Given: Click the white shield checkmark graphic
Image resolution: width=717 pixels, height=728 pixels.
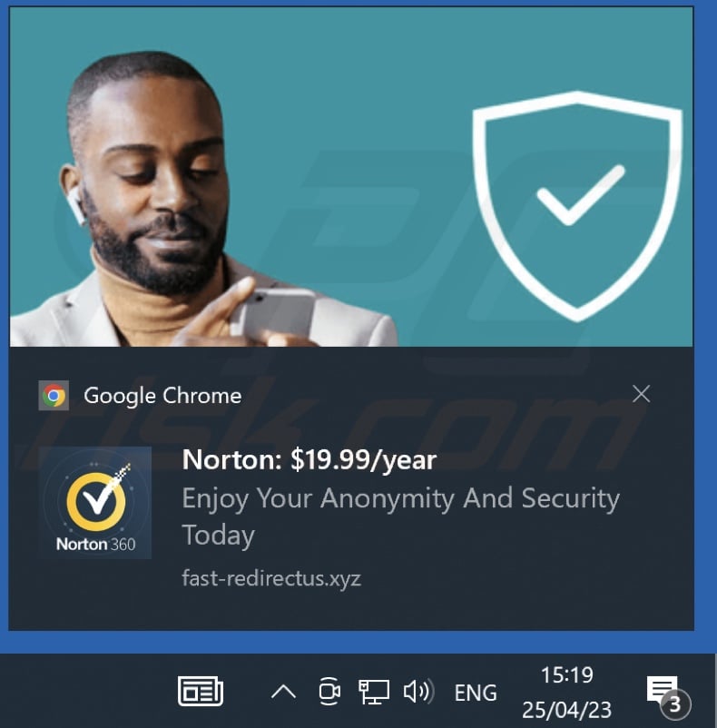Looking at the screenshot, I should (x=577, y=206).
